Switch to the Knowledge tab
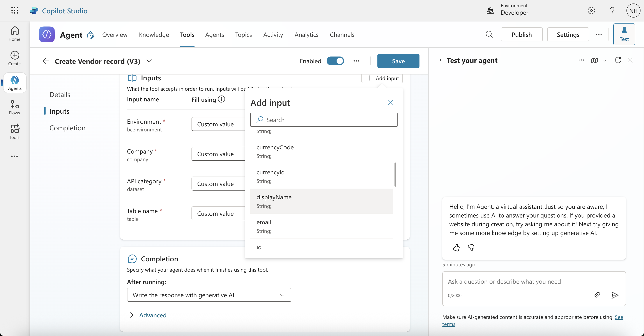This screenshot has width=644, height=336. tap(154, 35)
